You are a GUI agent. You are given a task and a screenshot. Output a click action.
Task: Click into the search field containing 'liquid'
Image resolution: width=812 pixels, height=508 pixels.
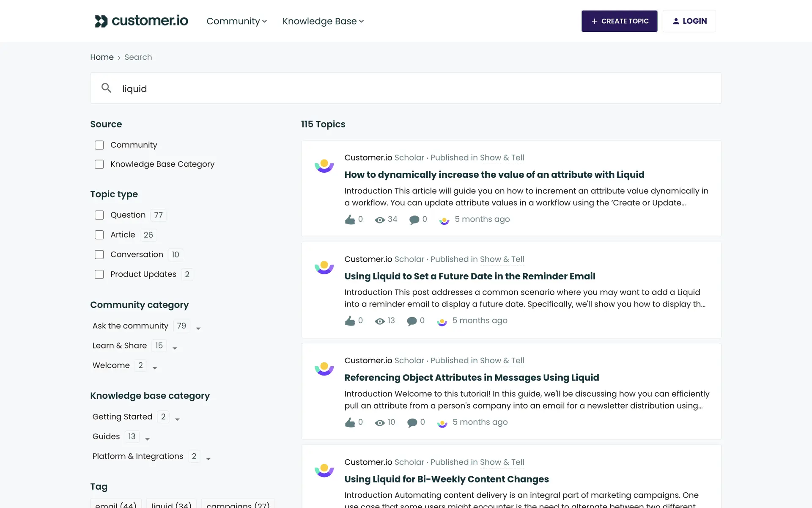(381, 88)
